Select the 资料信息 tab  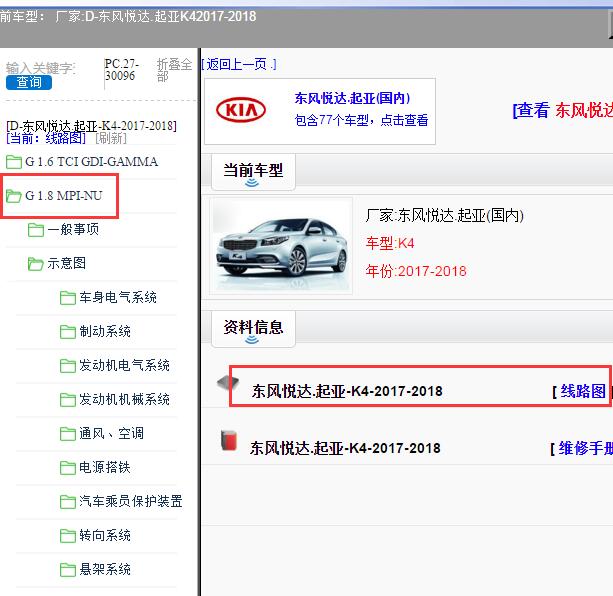253,329
